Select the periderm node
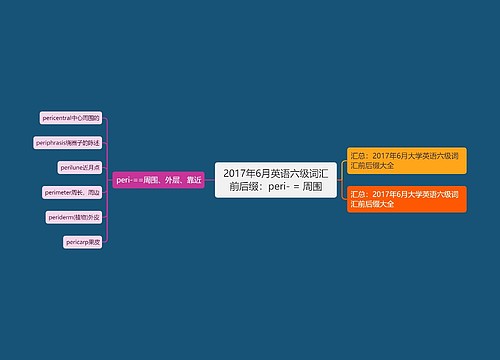The width and height of the screenshot is (500, 360). click(x=74, y=217)
